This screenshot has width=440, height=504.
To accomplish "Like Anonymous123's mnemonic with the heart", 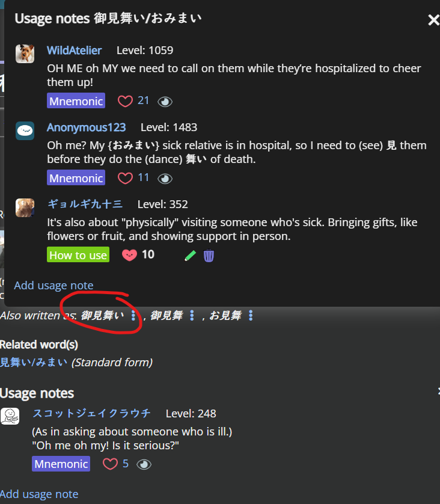I will coord(125,178).
